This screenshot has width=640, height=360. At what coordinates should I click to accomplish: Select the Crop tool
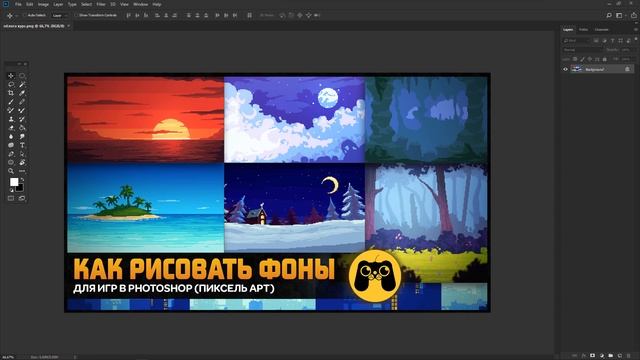11,93
